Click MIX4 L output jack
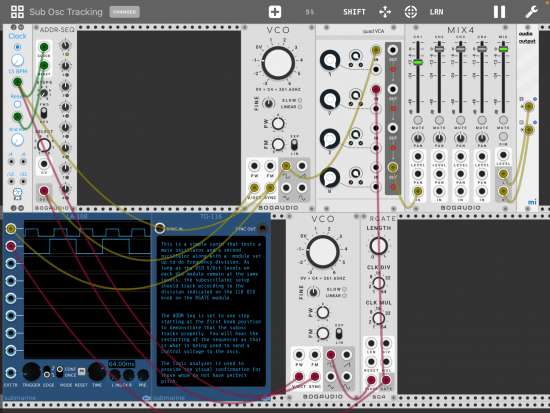 [x=503, y=173]
